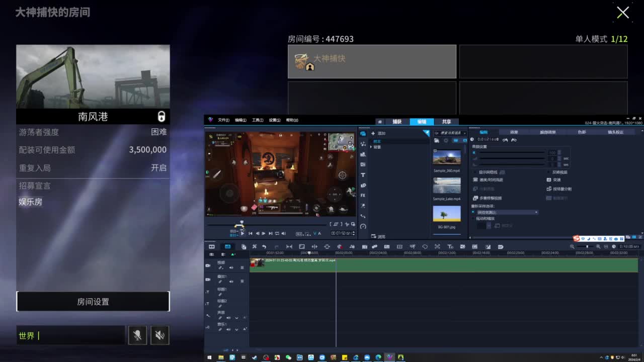Image resolution: width=644 pixels, height=362 pixels.
Task: Switch to the 镜头校正 options tab
Action: [615, 132]
